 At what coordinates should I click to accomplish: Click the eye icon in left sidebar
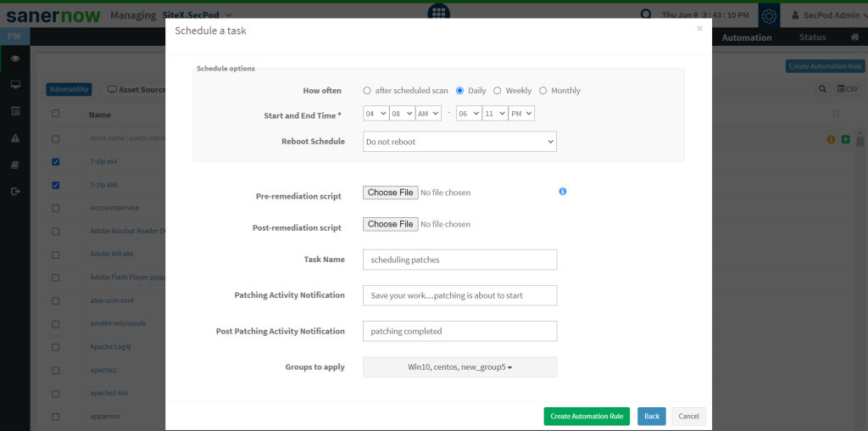click(15, 59)
